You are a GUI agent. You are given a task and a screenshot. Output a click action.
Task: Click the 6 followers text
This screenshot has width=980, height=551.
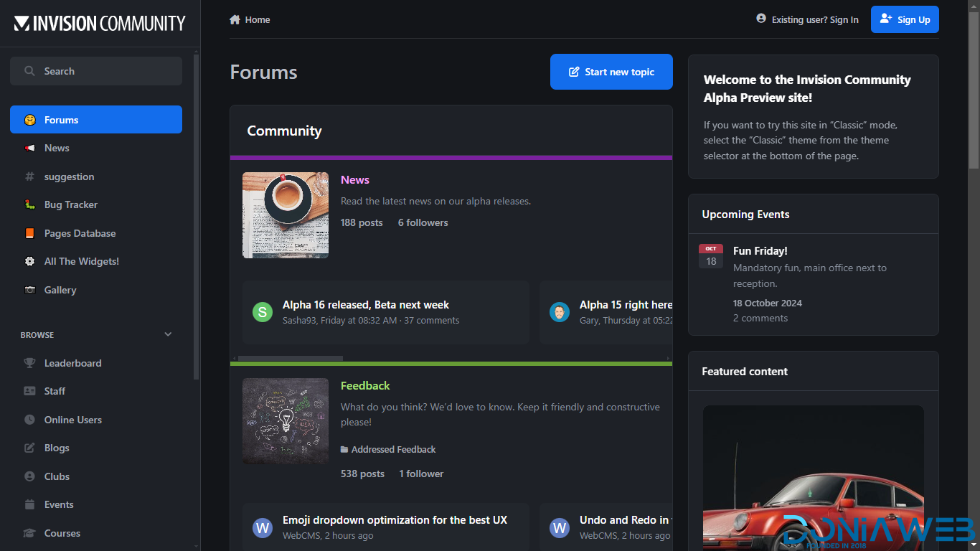click(x=423, y=223)
